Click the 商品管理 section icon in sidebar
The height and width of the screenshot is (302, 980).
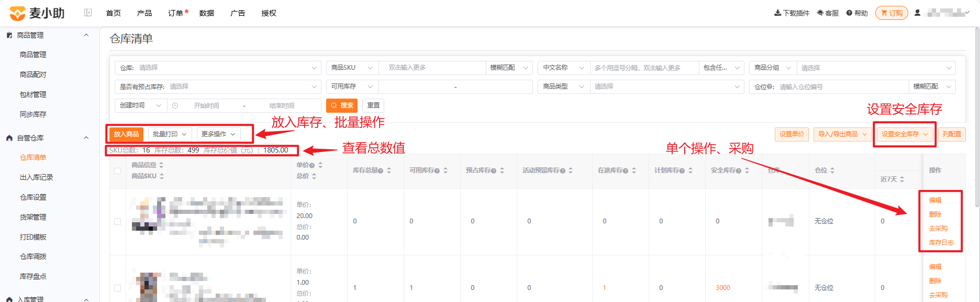coord(9,35)
